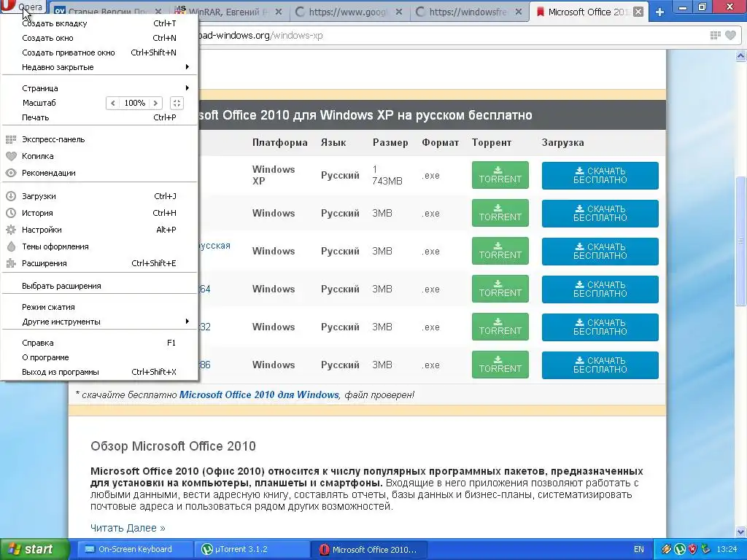Click the Speed Dial grid icon in address bar
The height and width of the screenshot is (560, 747).
click(x=715, y=35)
